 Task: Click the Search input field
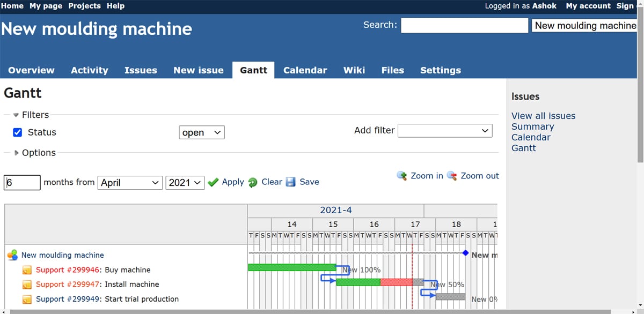pos(464,25)
